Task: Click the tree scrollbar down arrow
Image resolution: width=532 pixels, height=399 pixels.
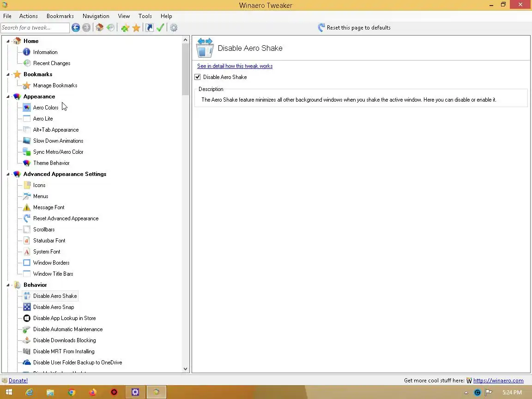Action: (x=185, y=369)
